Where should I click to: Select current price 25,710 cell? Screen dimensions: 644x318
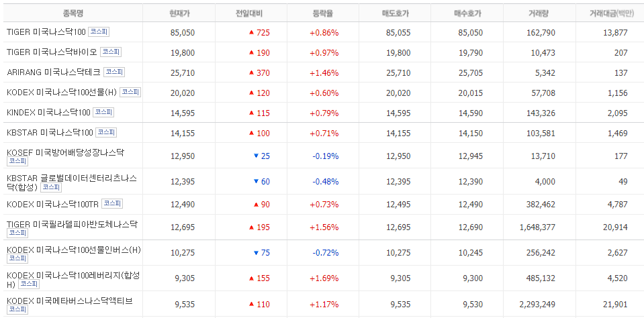click(x=183, y=73)
